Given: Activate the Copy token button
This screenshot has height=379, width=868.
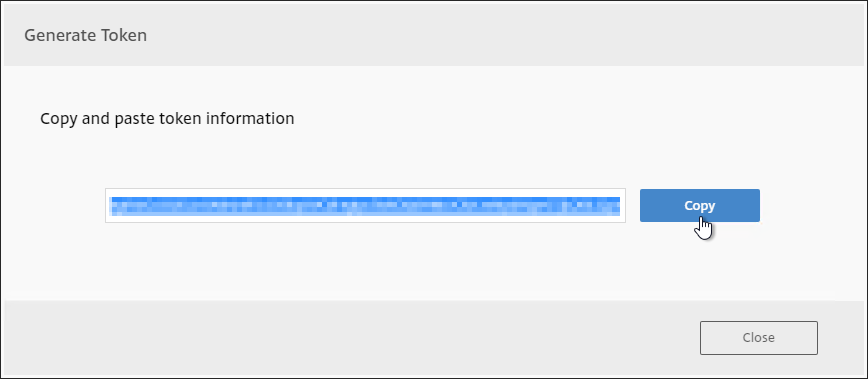Looking at the screenshot, I should 700,205.
